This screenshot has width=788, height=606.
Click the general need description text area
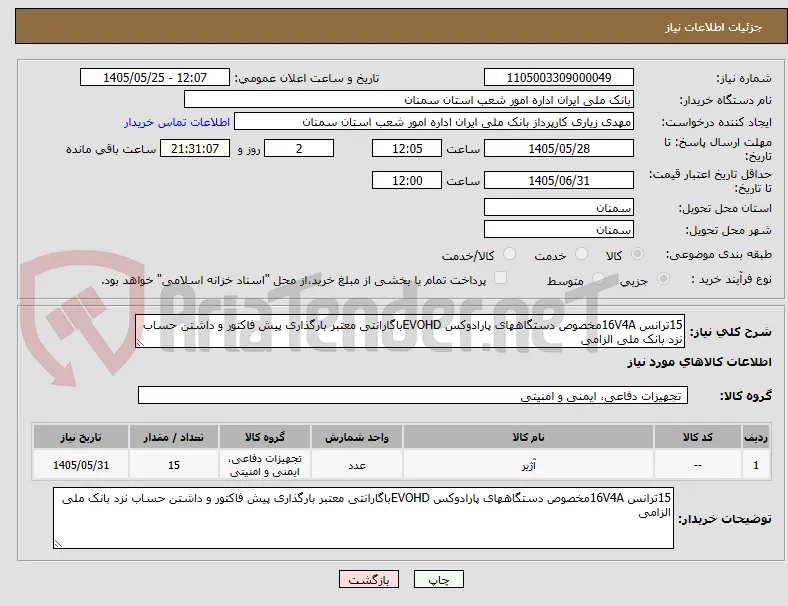click(x=410, y=332)
